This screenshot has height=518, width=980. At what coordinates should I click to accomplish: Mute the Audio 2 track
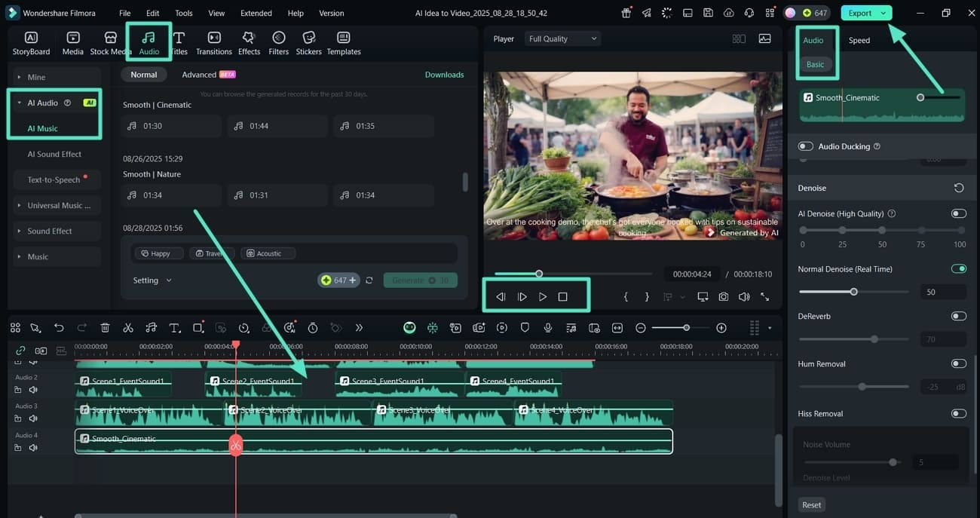click(x=33, y=390)
